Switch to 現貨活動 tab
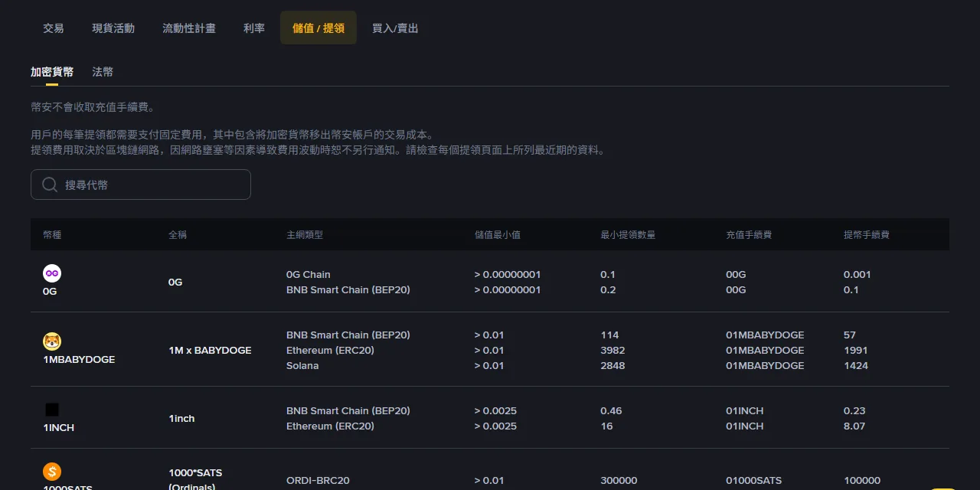 (x=113, y=28)
